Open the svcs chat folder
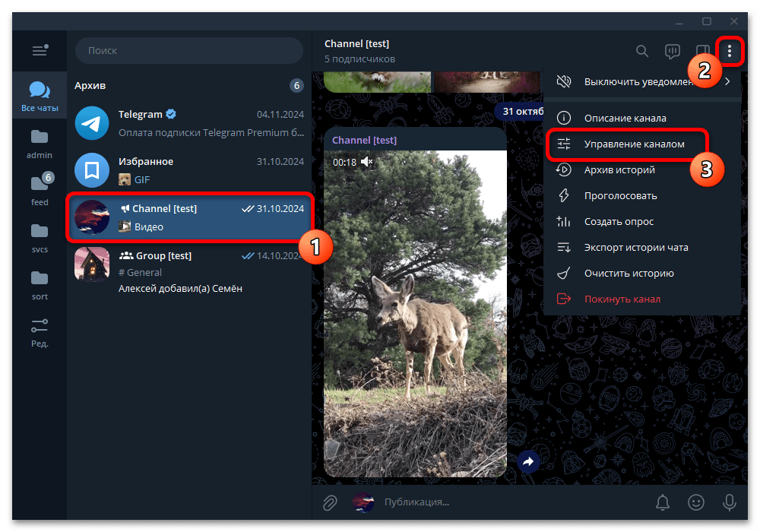The width and height of the screenshot is (760, 532). [40, 239]
